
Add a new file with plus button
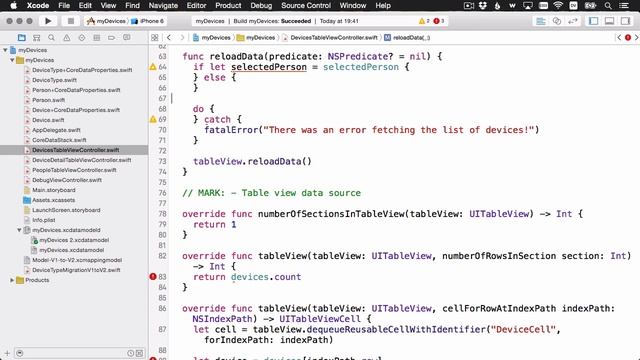(x=7, y=353)
